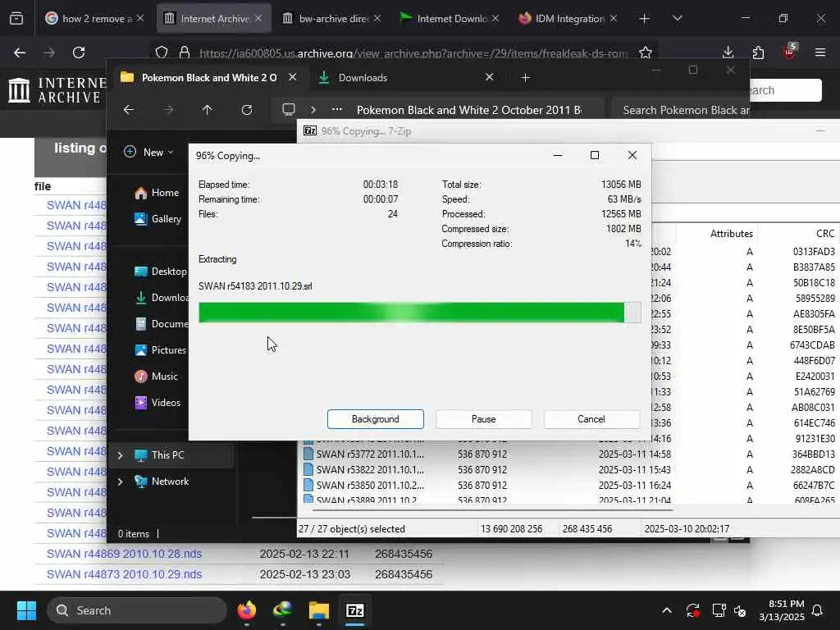Open Firefox downloads panel

728,52
